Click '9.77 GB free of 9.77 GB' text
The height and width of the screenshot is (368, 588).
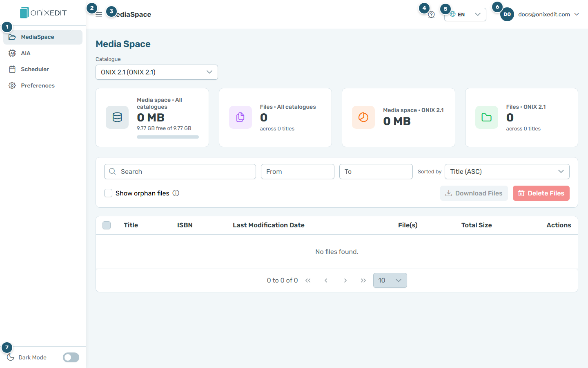pyautogui.click(x=164, y=128)
